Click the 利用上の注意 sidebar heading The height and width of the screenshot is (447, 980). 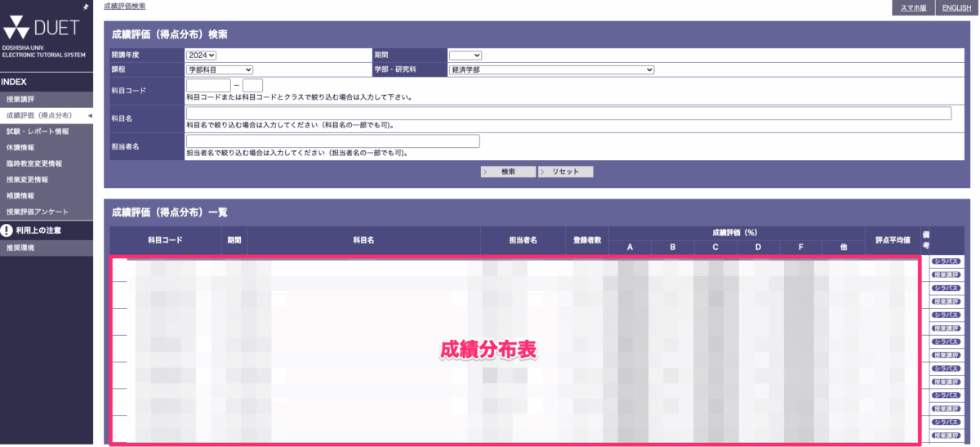(38, 230)
